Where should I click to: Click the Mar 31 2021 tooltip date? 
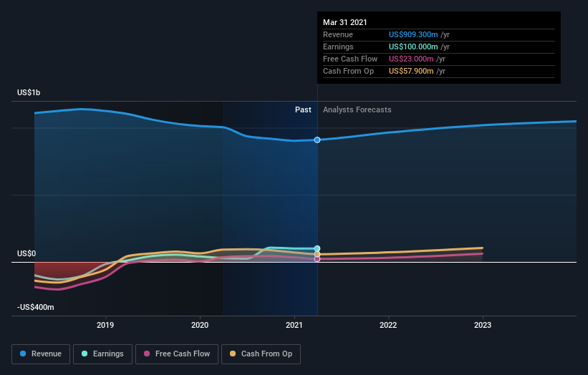click(x=345, y=22)
